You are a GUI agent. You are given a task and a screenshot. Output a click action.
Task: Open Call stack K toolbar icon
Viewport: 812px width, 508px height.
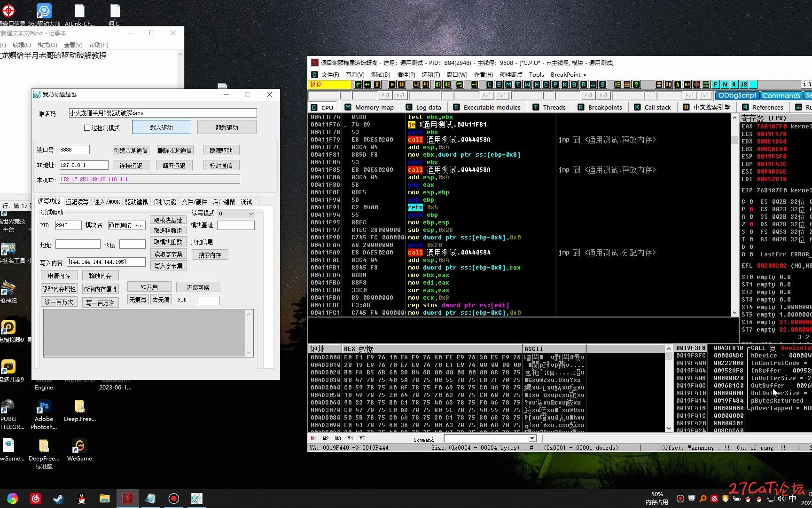click(x=565, y=85)
